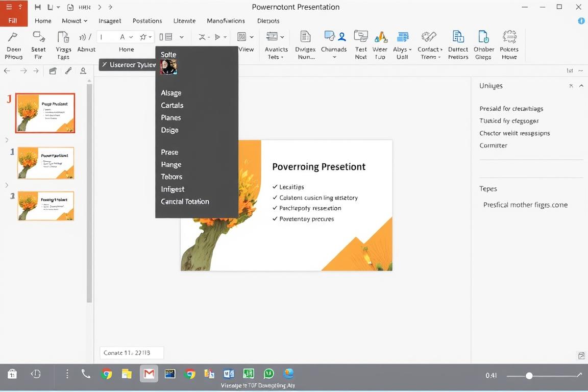Click the Deen Phous ribbon icon
Screen dimensions: 588x392
13,37
